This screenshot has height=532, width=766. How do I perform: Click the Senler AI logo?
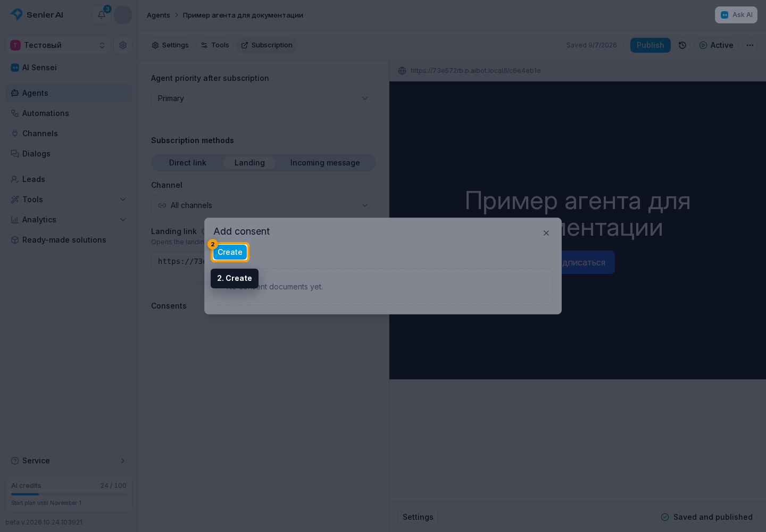37,15
